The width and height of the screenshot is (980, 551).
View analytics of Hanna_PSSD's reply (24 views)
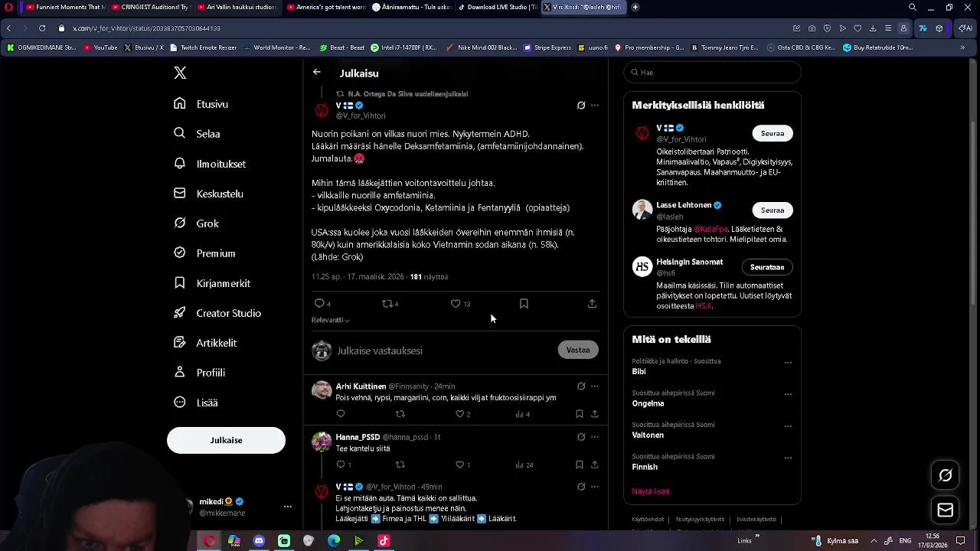524,465
